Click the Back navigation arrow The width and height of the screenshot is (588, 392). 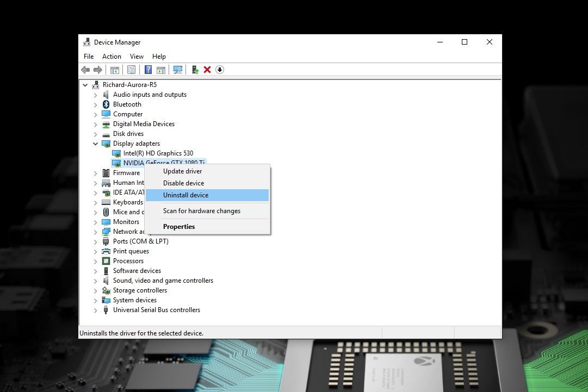pyautogui.click(x=85, y=70)
